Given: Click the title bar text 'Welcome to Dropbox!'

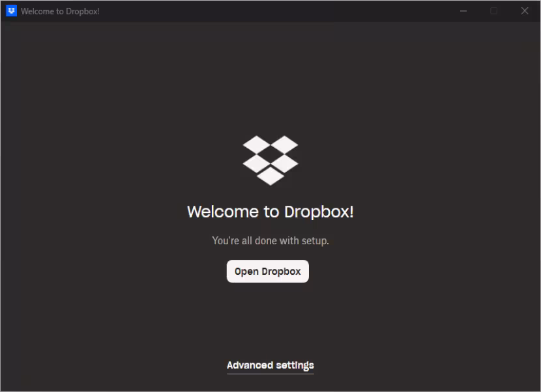Looking at the screenshot, I should coord(60,11).
